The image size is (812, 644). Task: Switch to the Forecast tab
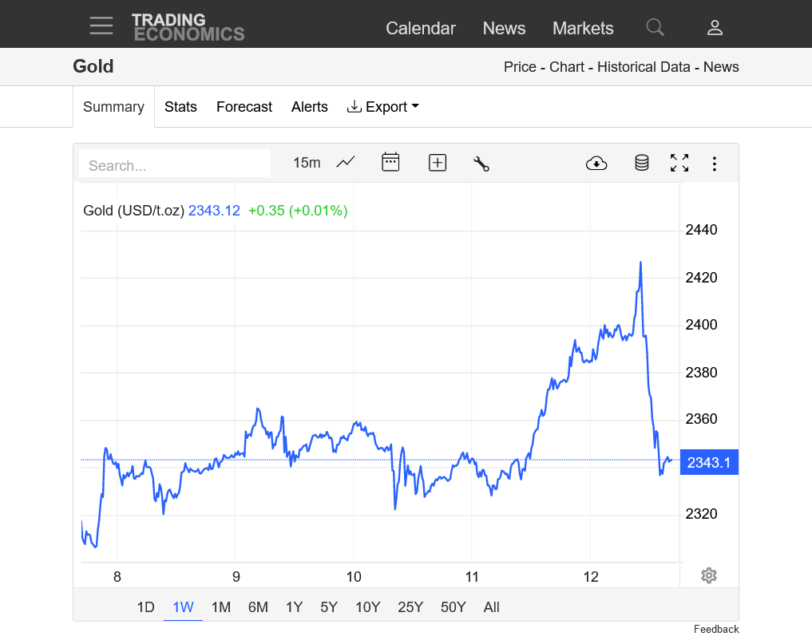pyautogui.click(x=244, y=107)
